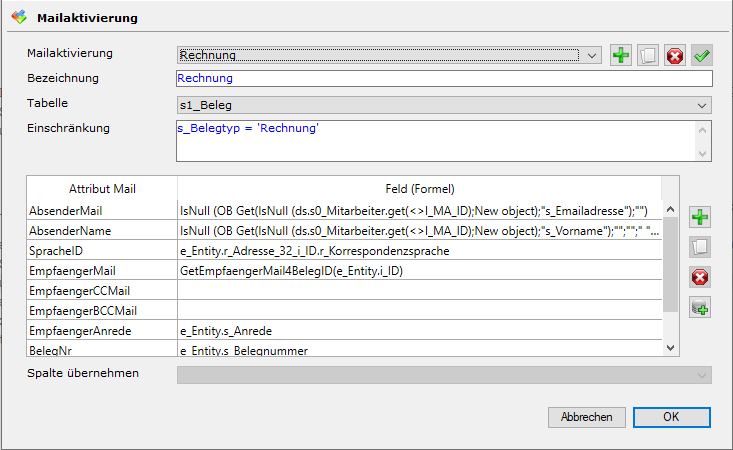Click the green plus to add Mailaktivierung
This screenshot has width=733, height=450.
click(621, 56)
